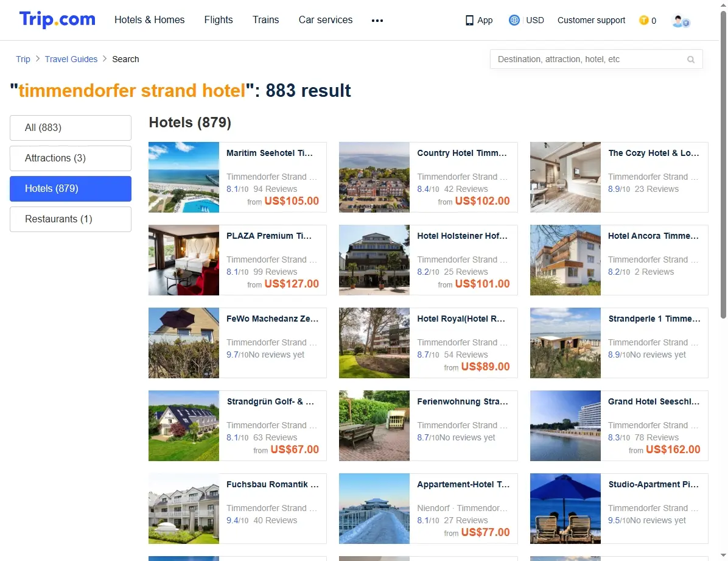Click Strandperle 1 Timme... title

(x=654, y=319)
